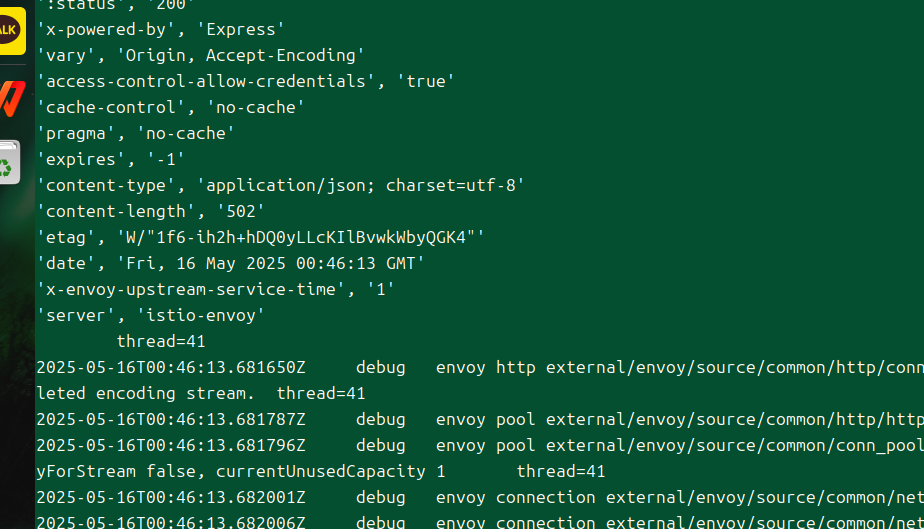The height and width of the screenshot is (529, 924).
Task: Open the Trash icon in dock
Action: (9, 163)
